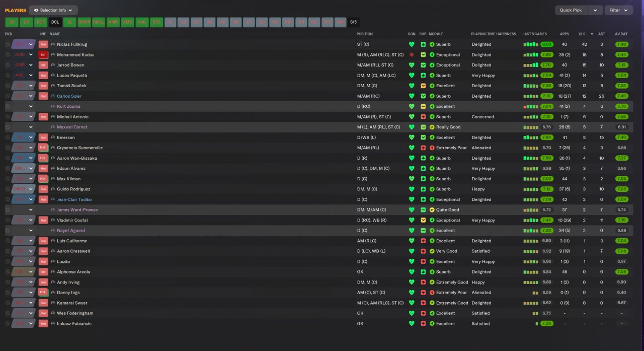644x351 pixels.
Task: Select the GK position tab
Action: (12, 22)
